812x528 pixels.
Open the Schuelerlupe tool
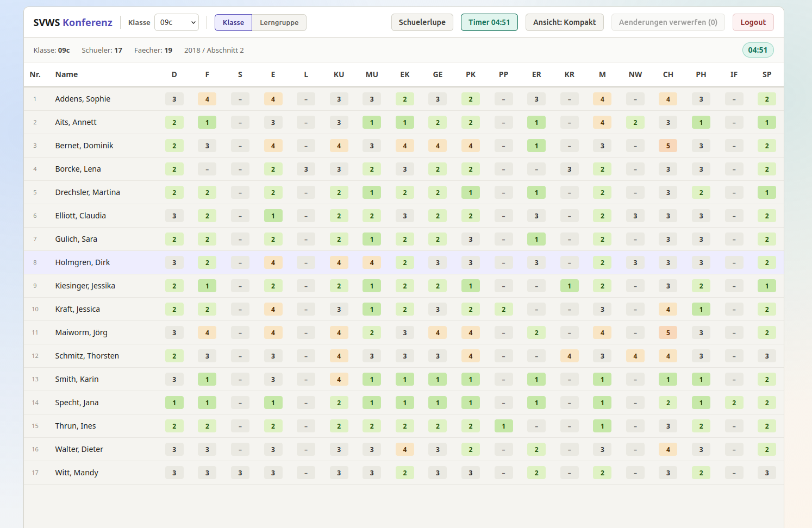422,22
